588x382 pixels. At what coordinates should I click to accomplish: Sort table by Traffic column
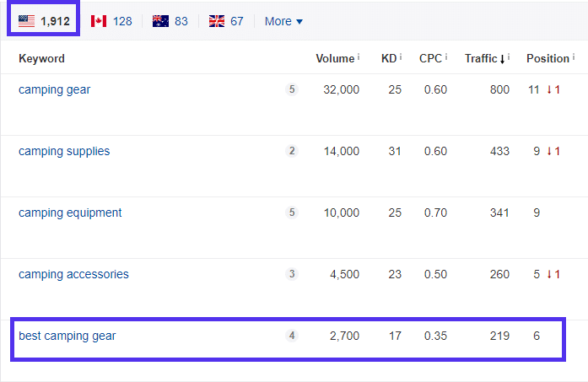[x=480, y=58]
